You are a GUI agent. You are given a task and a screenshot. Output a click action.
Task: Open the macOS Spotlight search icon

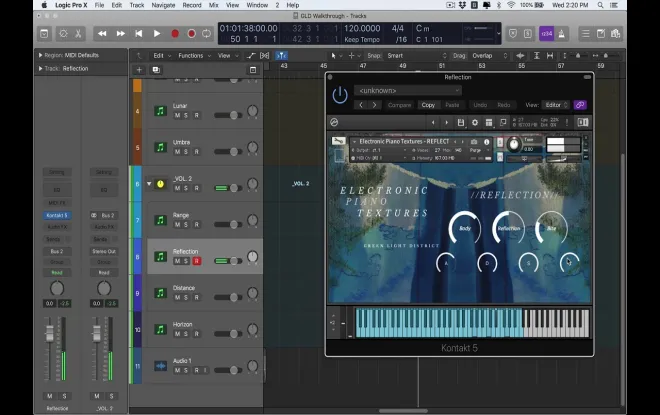(x=600, y=5)
